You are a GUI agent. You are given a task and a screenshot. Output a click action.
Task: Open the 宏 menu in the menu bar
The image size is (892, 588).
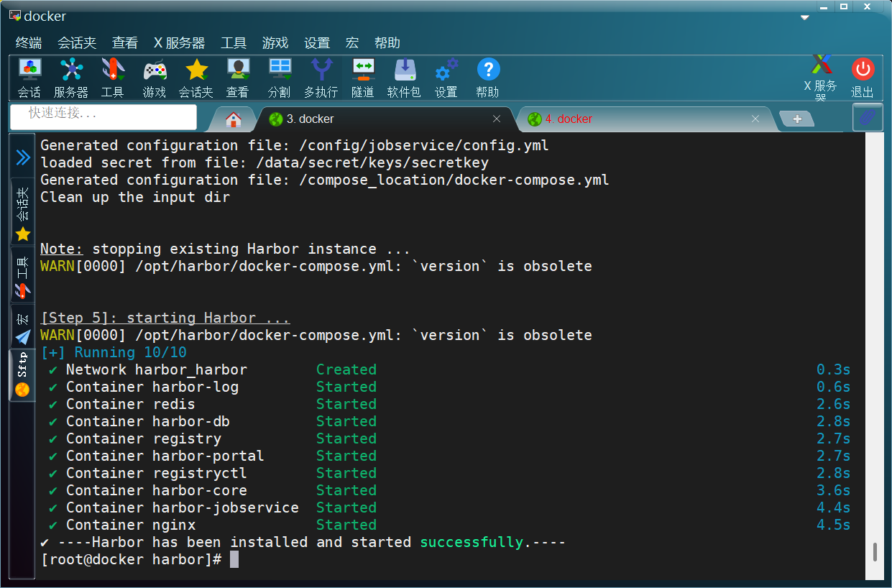point(351,43)
